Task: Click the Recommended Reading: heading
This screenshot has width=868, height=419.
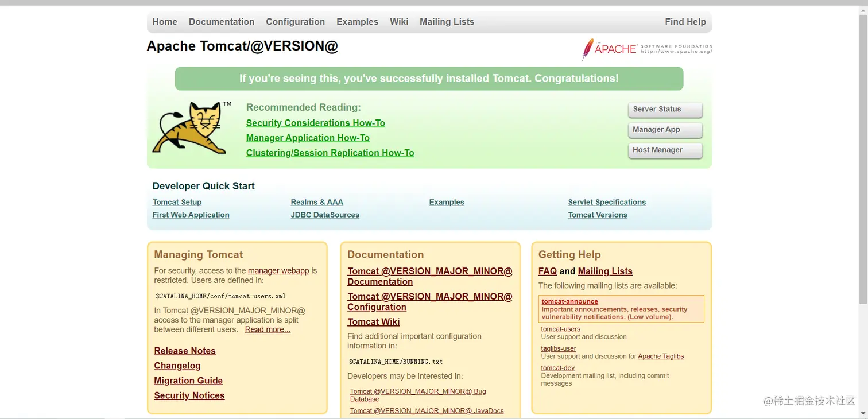Action: [303, 107]
